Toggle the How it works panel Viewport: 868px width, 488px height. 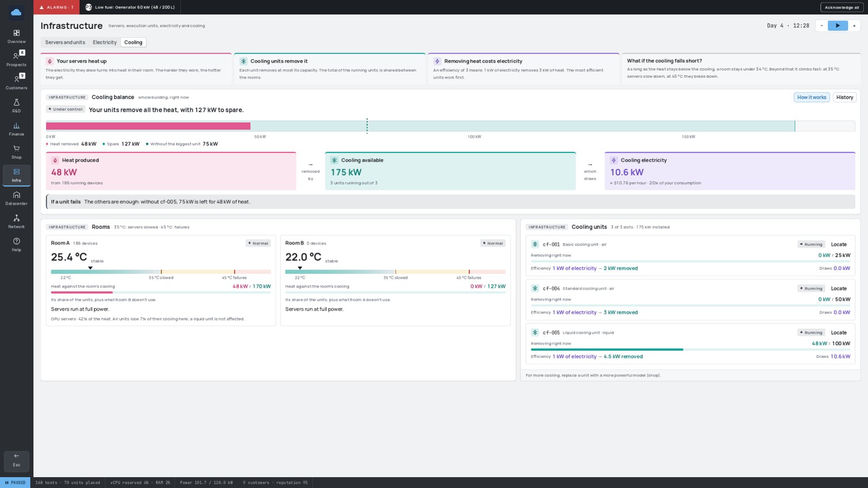point(812,97)
